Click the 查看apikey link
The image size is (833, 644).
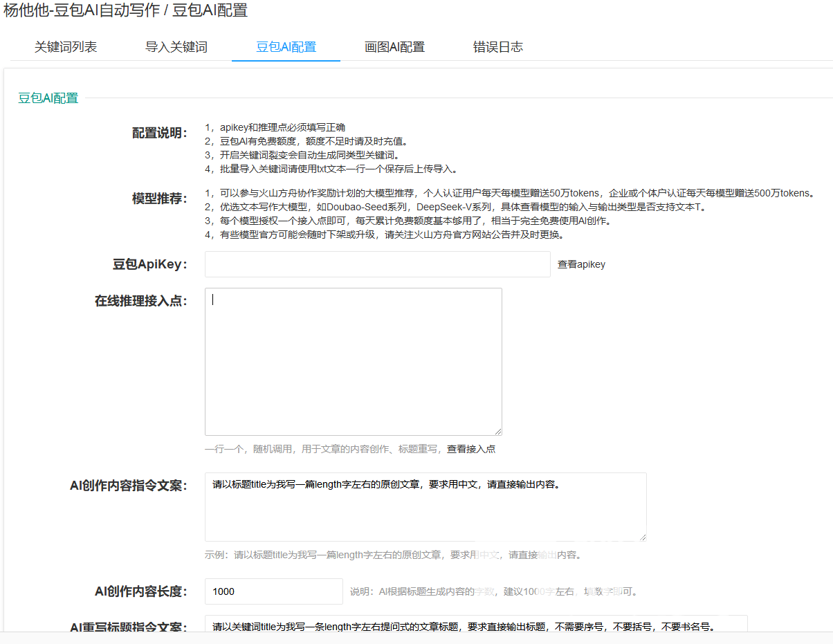(x=581, y=264)
